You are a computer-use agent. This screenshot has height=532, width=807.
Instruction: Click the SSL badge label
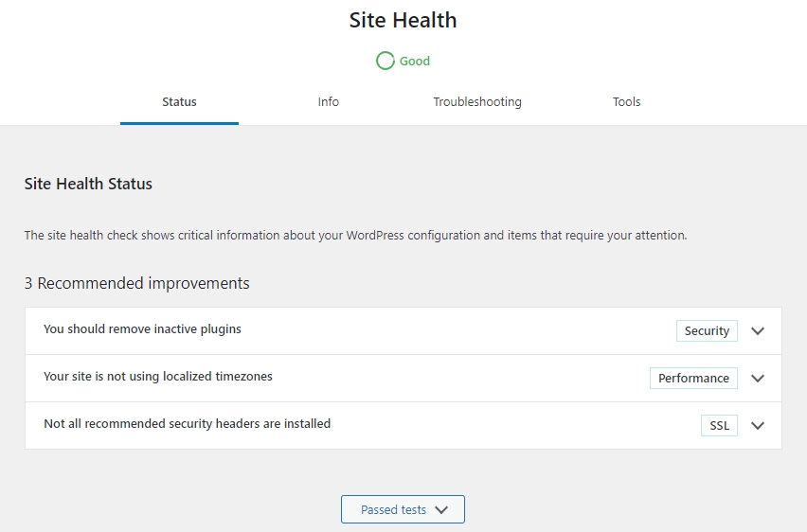tap(719, 425)
